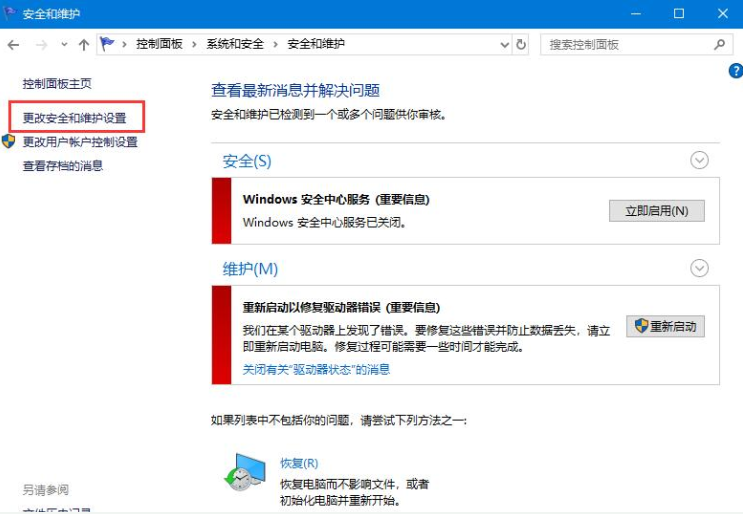The height and width of the screenshot is (514, 743).
Task: Open the address bar history dropdown
Action: click(x=501, y=45)
